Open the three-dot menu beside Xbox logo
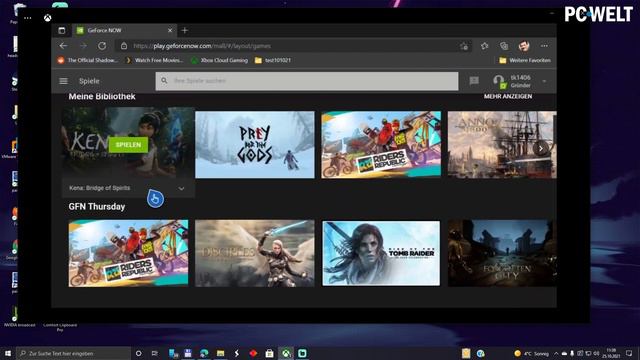Image resolution: width=640 pixels, height=360 pixels. [28, 18]
